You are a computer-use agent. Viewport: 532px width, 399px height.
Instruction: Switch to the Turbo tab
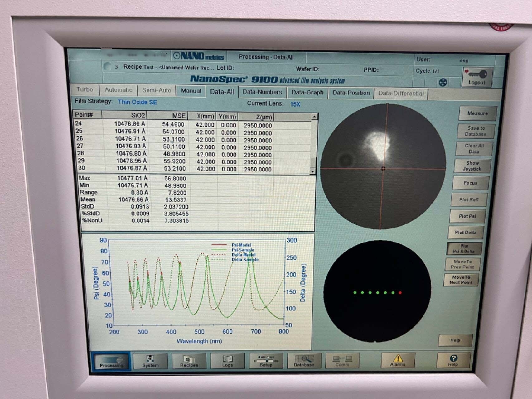coord(85,89)
